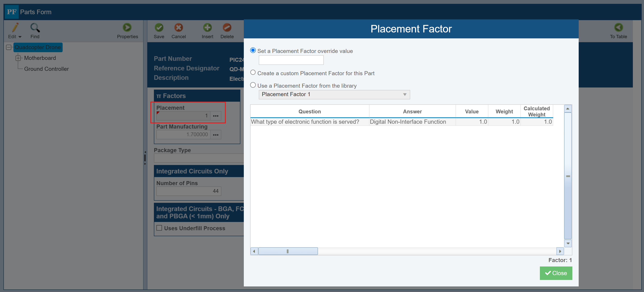Click the green Insert plus icon
The image size is (644, 292).
(207, 27)
